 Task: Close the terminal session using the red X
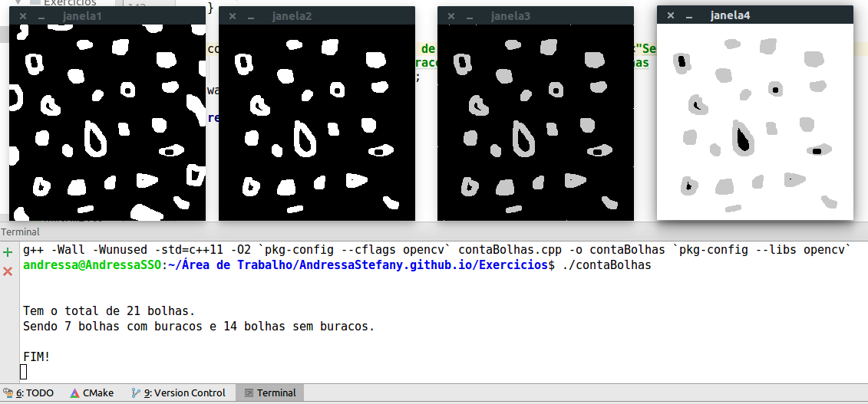point(8,271)
